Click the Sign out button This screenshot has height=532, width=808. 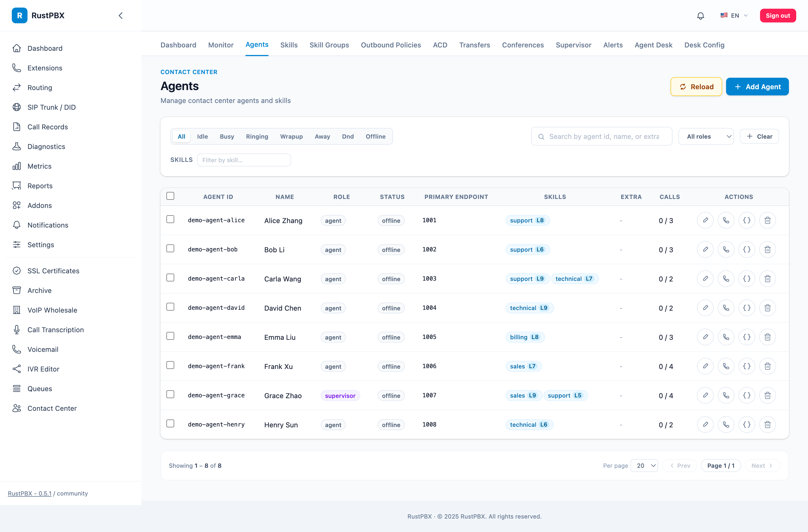tap(778, 16)
